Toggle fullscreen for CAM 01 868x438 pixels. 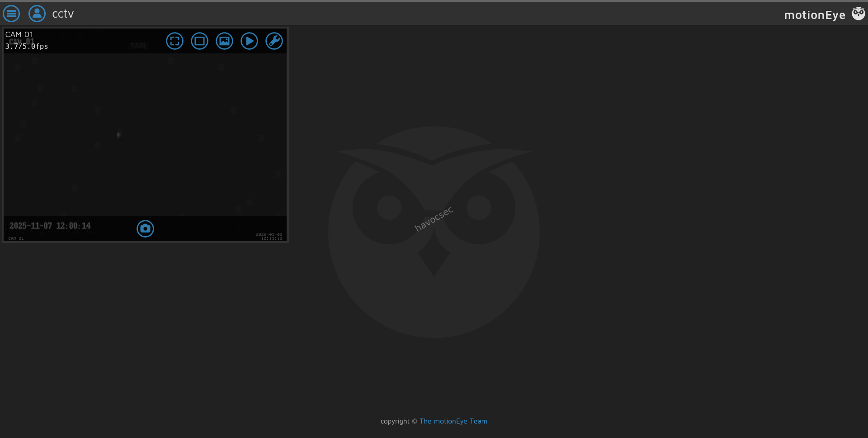[x=175, y=41]
